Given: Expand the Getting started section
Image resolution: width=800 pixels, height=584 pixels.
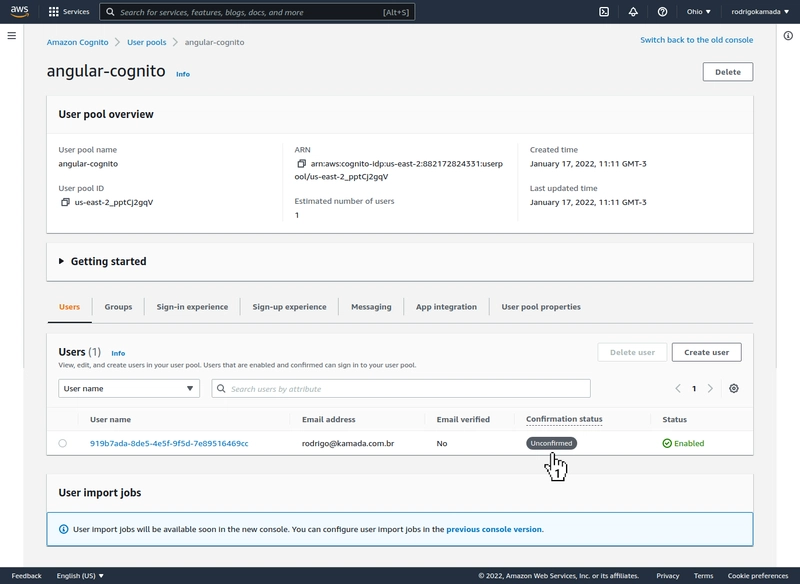Looking at the screenshot, I should tap(103, 261).
